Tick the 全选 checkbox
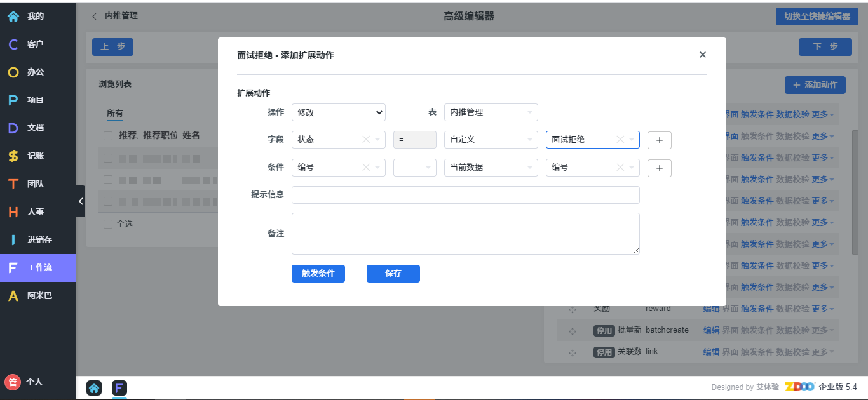This screenshot has height=400, width=868. [x=108, y=224]
